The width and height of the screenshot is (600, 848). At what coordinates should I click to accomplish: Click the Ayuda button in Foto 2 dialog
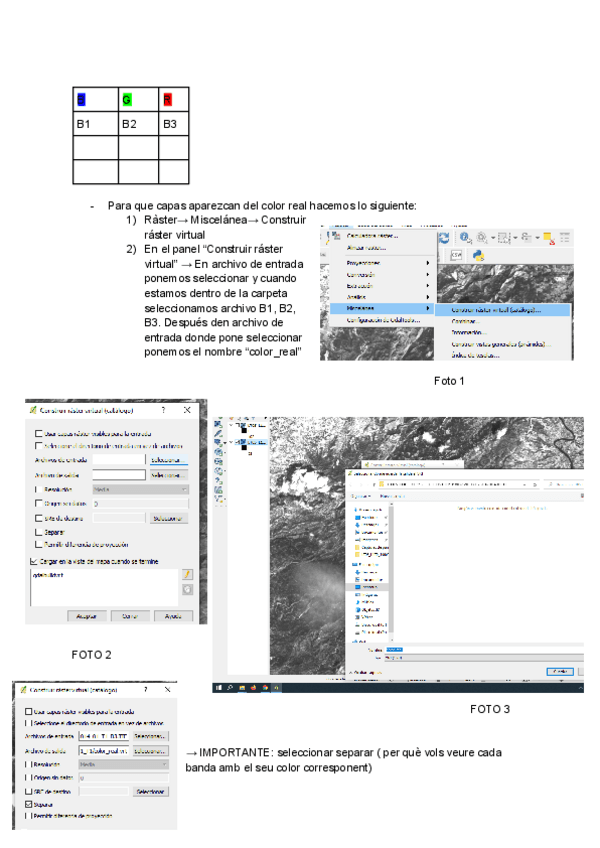(x=173, y=616)
